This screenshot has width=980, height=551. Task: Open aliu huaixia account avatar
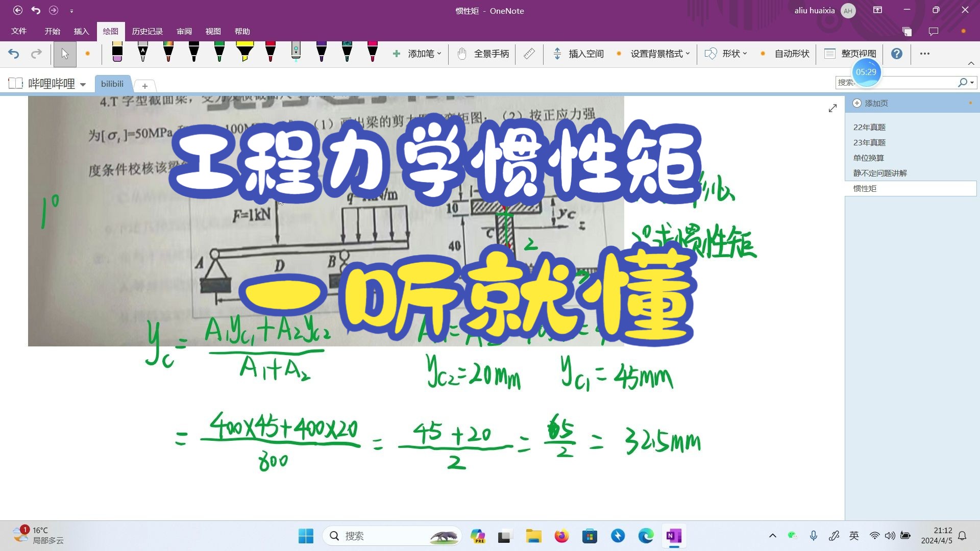pos(848,11)
